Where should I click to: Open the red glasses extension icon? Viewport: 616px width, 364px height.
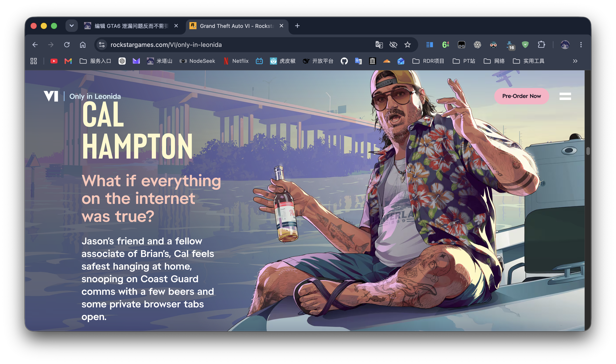point(493,45)
